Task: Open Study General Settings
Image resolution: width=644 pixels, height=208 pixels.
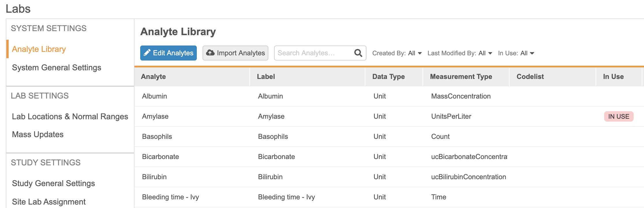Action: [53, 184]
